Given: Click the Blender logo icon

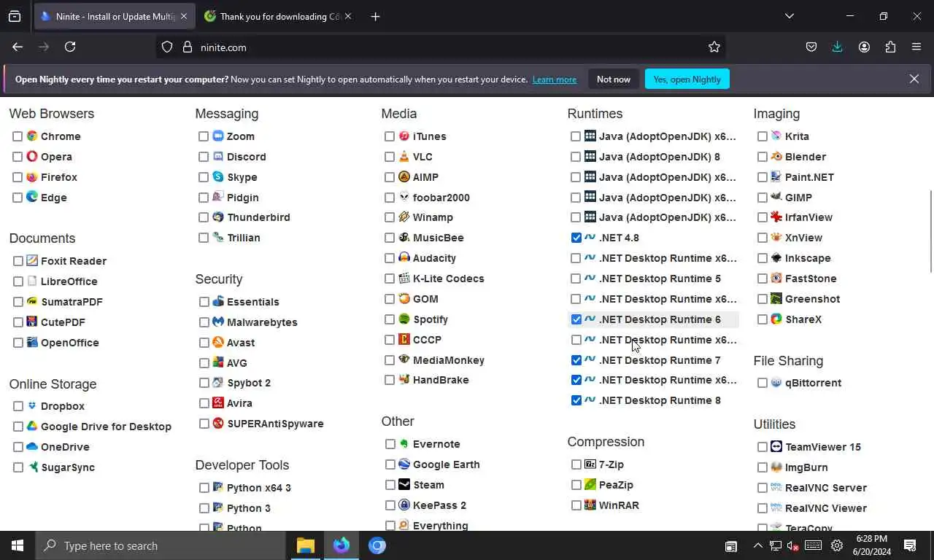Looking at the screenshot, I should (776, 157).
